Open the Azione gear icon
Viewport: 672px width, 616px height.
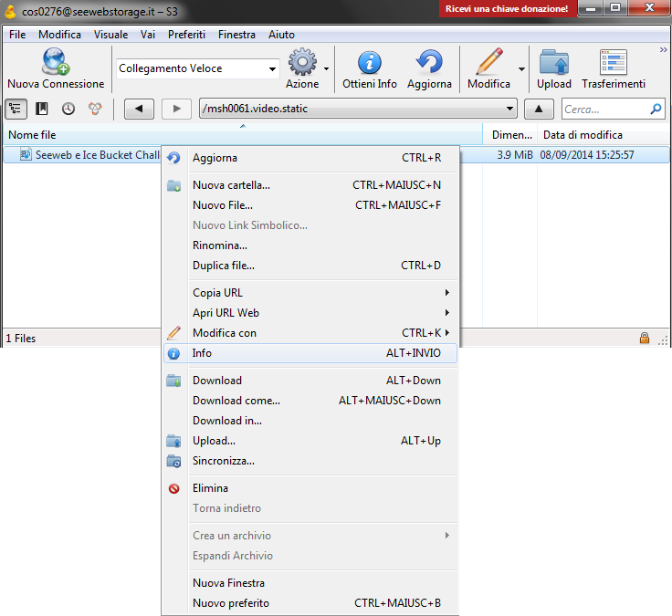pos(302,62)
